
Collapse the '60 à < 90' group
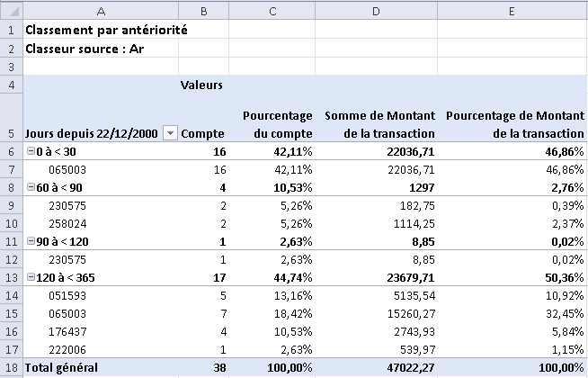(x=31, y=186)
